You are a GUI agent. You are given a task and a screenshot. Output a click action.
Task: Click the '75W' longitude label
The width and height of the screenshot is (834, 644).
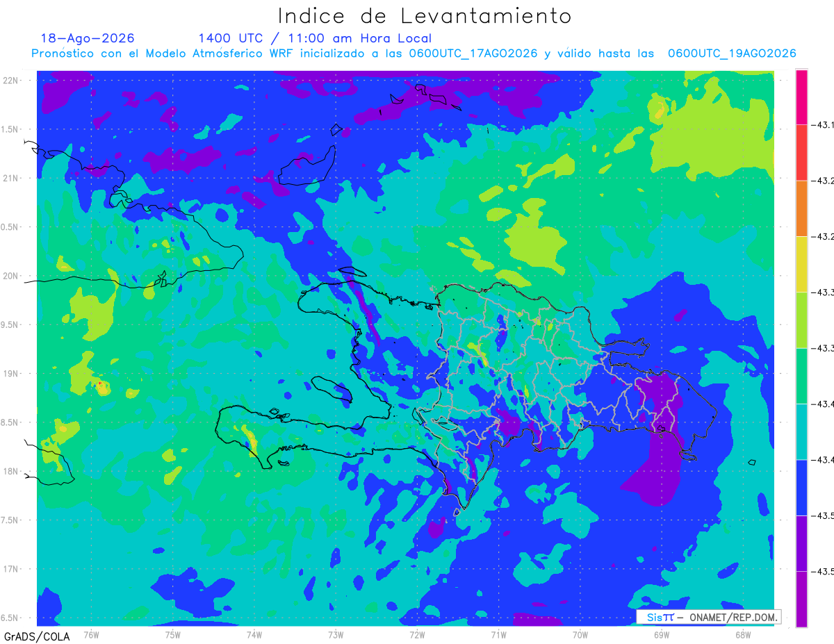pyautogui.click(x=172, y=635)
